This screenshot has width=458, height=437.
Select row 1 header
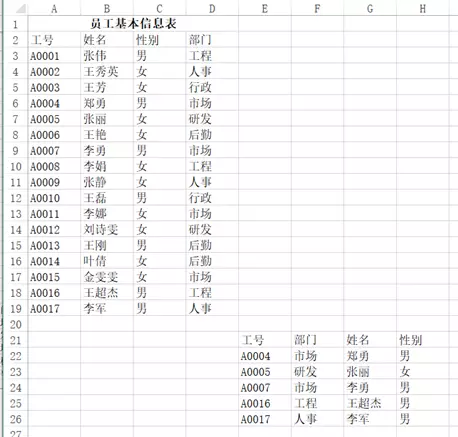15,24
